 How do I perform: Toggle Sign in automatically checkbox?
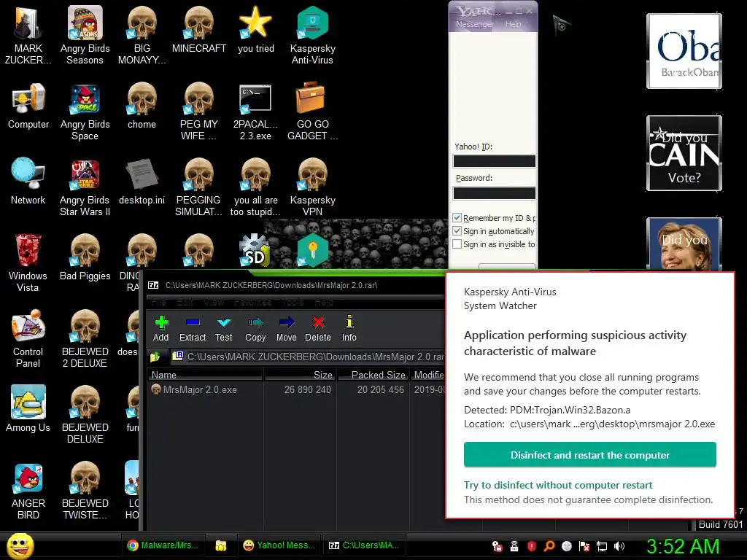457,231
